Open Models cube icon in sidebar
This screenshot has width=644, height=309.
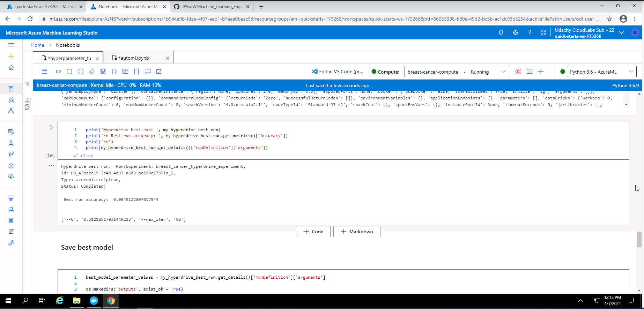[x=11, y=166]
